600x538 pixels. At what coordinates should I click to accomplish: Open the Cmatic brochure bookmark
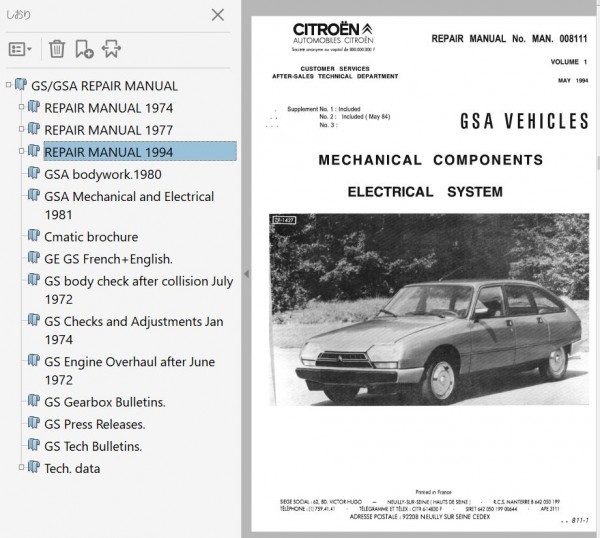(x=91, y=237)
